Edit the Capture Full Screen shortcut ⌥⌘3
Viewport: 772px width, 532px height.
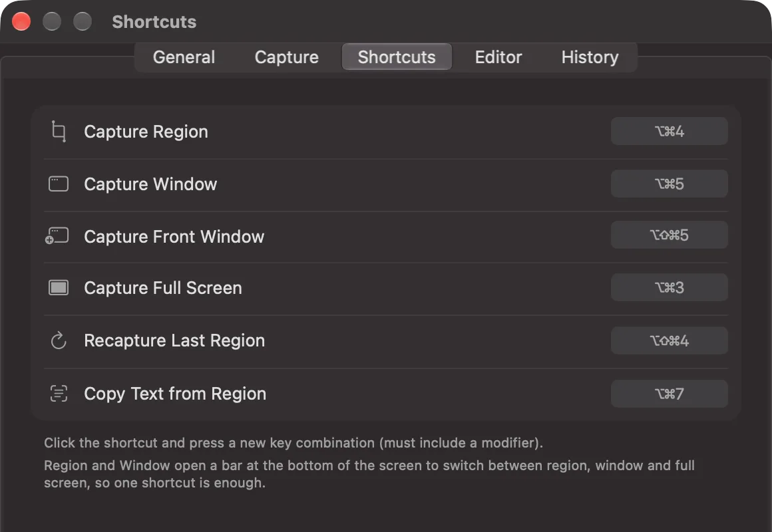(x=669, y=287)
